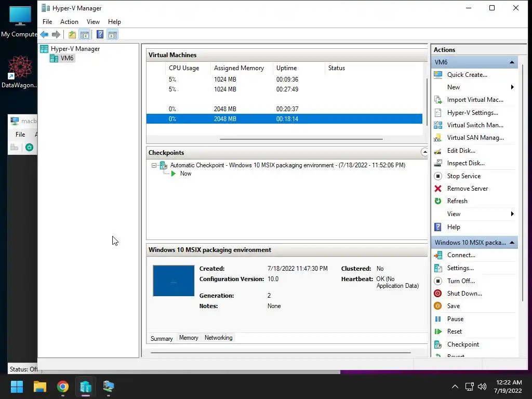Collapse the Windows 10 MSIX packaging actions section
Image resolution: width=532 pixels, height=399 pixels.
(512, 243)
